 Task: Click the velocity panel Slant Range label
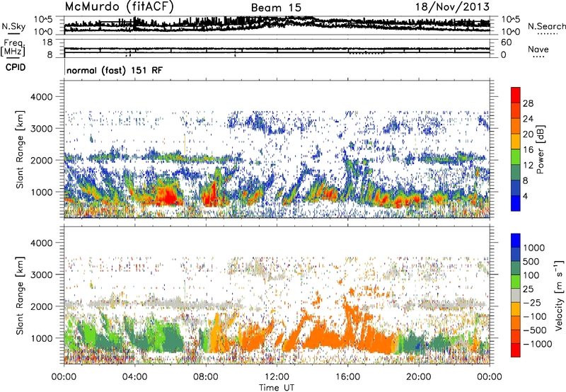pyautogui.click(x=20, y=295)
